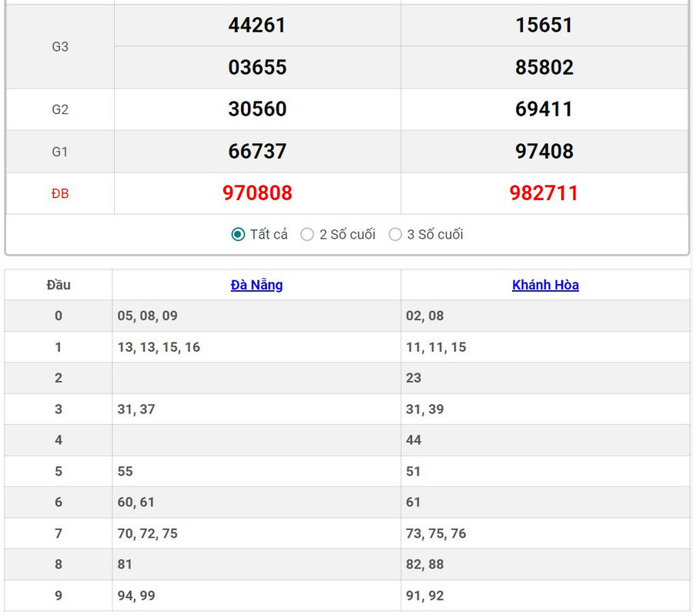Screen dimensions: 693x616
Task: Click the Khánh Hòa cell "73, 75, 76"
Action: (x=436, y=534)
